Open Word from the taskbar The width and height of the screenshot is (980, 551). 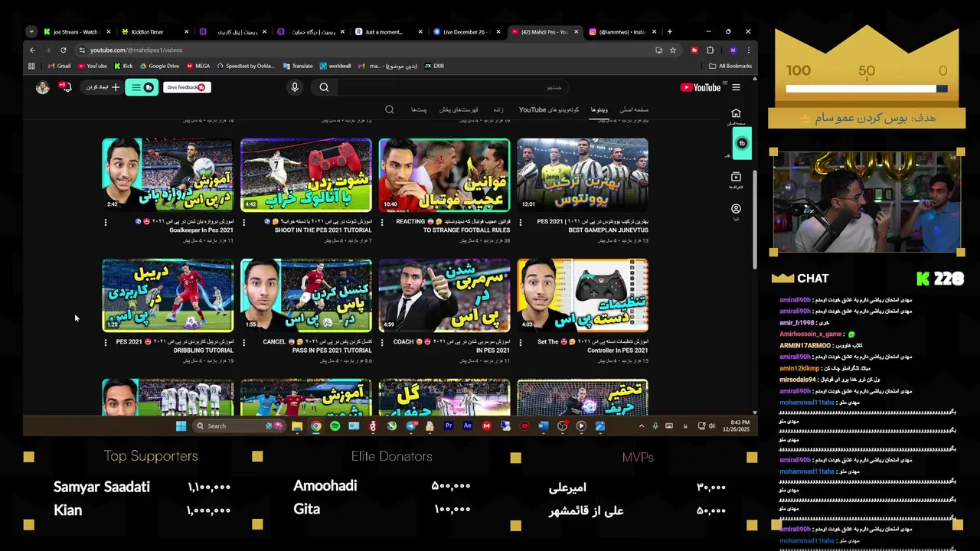pos(544,426)
